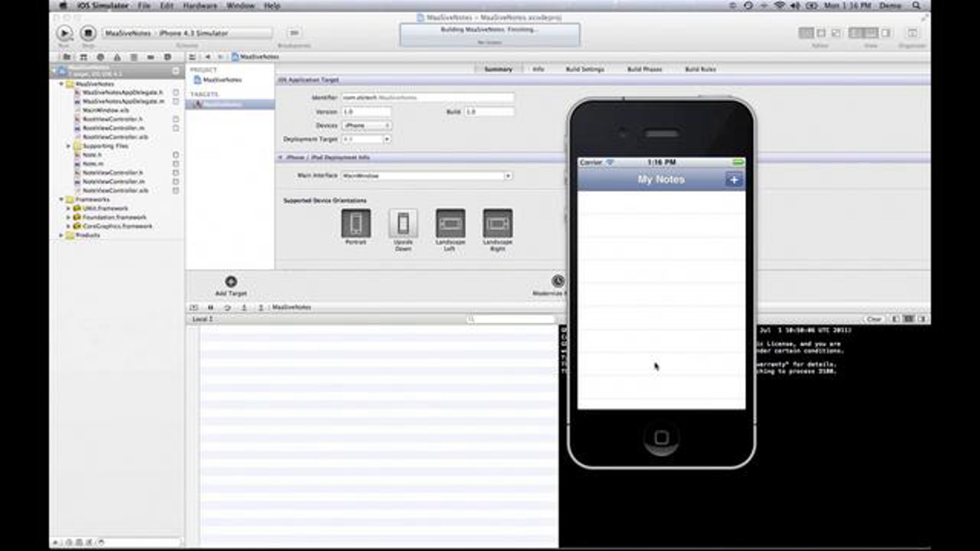The image size is (980, 551).
Task: Click the Version text field
Action: (x=366, y=112)
